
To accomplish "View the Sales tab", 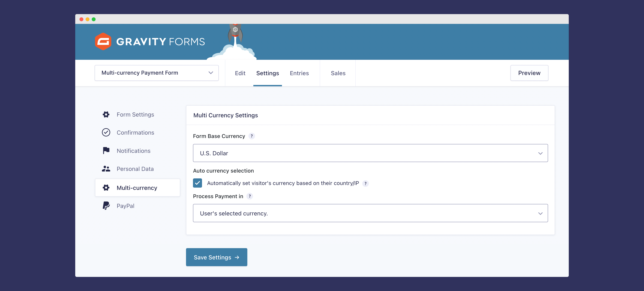I will click(338, 73).
